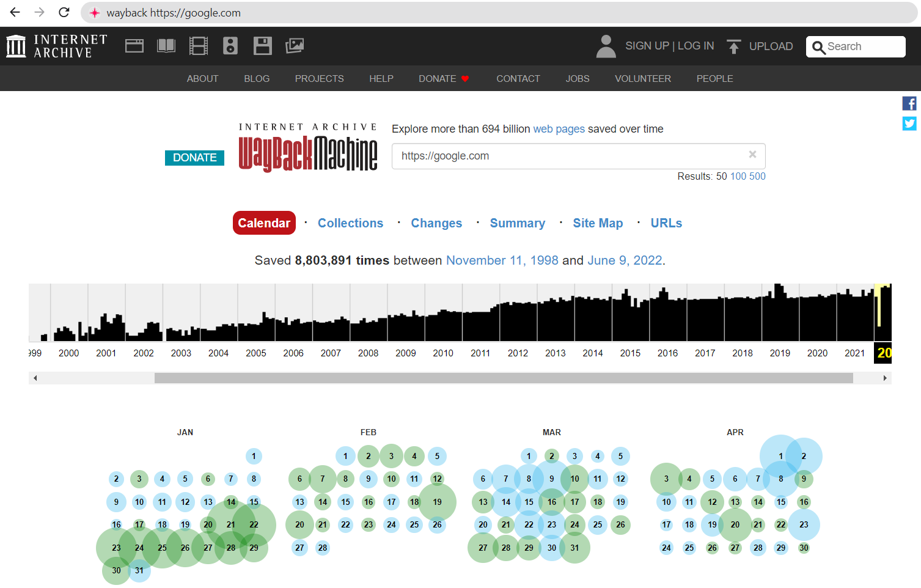Click the search magnifier icon
Screen dimensions: 921x588
819,47
